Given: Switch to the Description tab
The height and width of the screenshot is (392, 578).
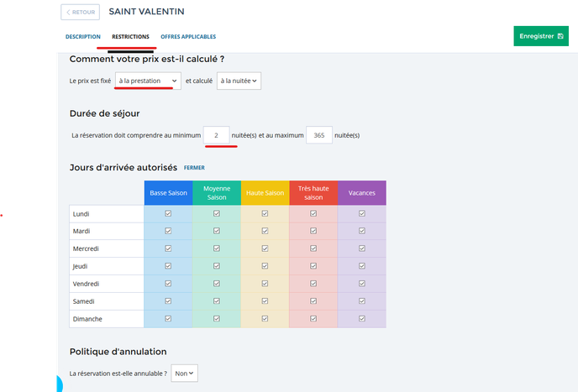Looking at the screenshot, I should click(x=83, y=36).
